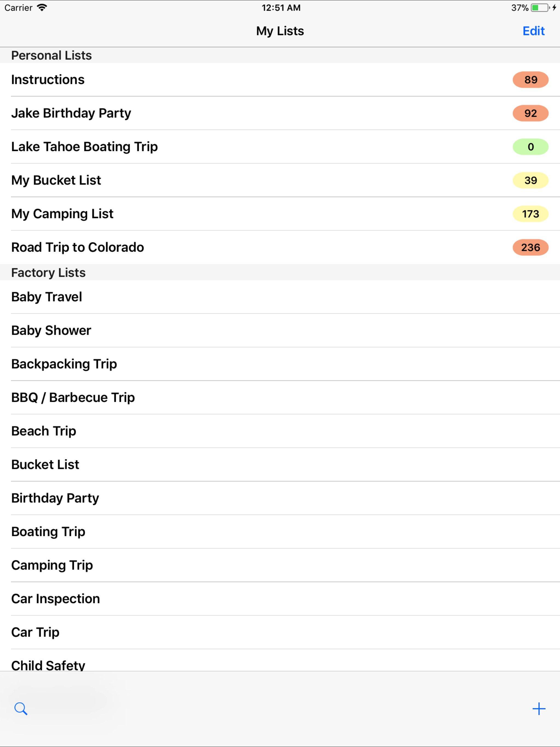The height and width of the screenshot is (747, 560).
Task: Tap the yellow 39 badge
Action: 530,180
